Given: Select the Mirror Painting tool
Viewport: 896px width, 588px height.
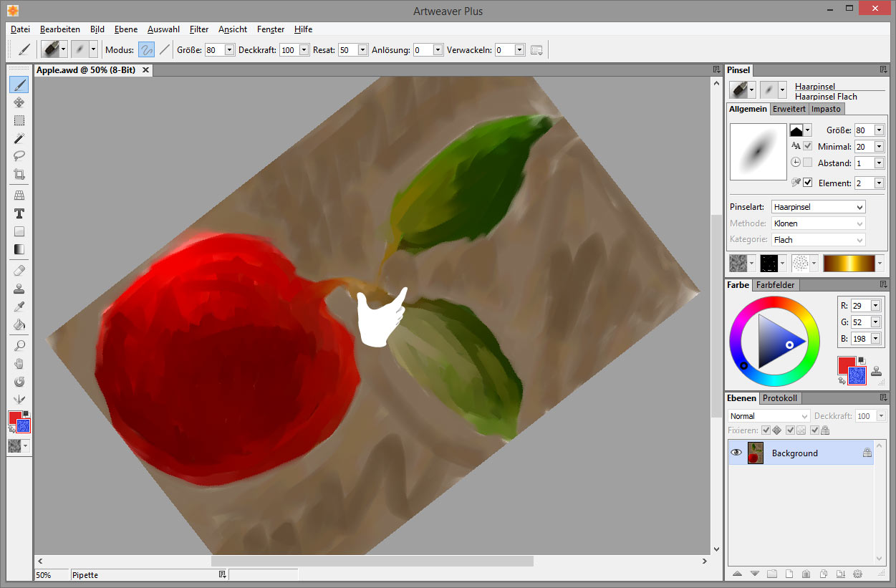Looking at the screenshot, I should 19,400.
